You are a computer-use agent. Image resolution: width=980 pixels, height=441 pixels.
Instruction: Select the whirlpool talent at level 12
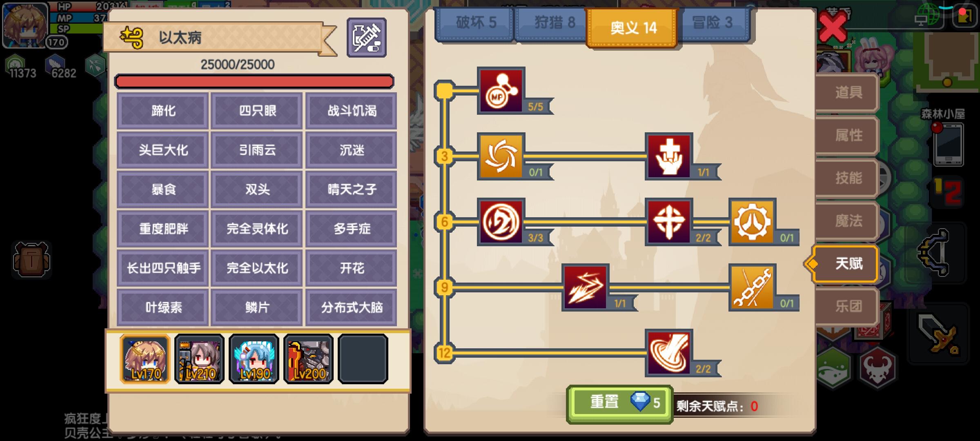[669, 353]
